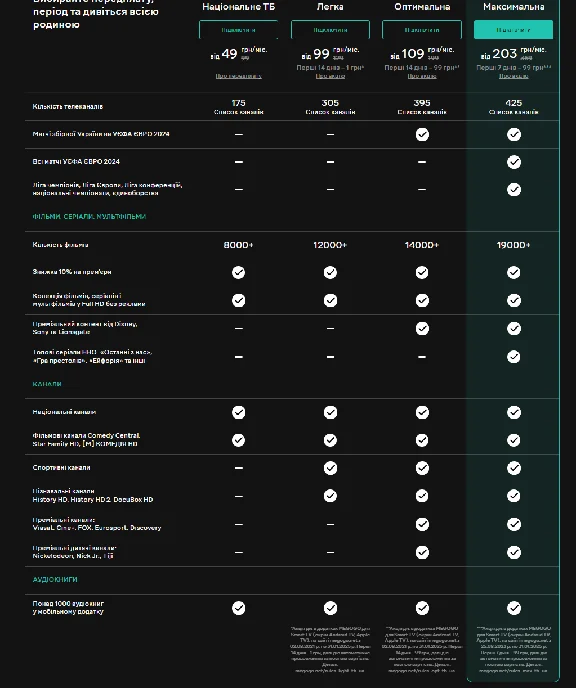Screen dimensions: 576x688
Task: Click the Кількість телеканалів row label
Action: click(68, 106)
